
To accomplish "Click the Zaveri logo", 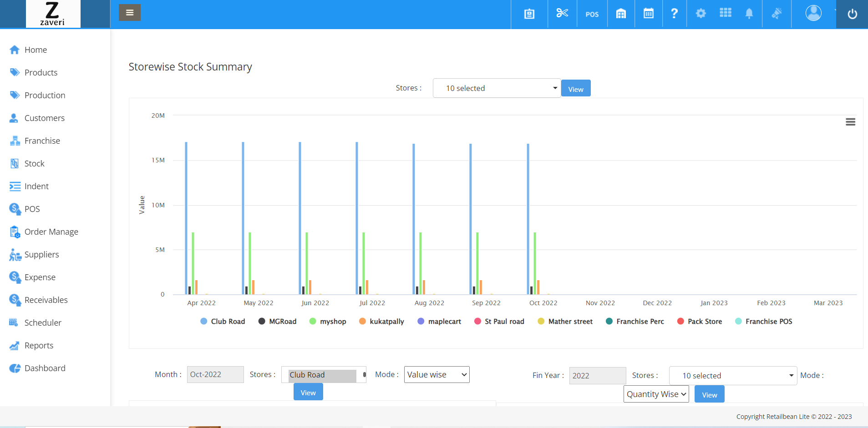I will pyautogui.click(x=53, y=14).
